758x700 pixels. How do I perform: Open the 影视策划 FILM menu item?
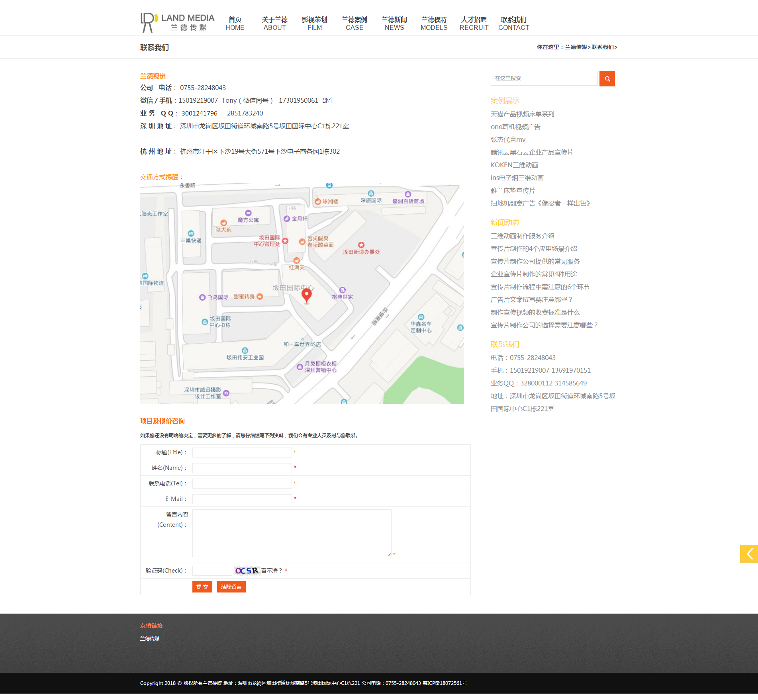click(x=315, y=23)
